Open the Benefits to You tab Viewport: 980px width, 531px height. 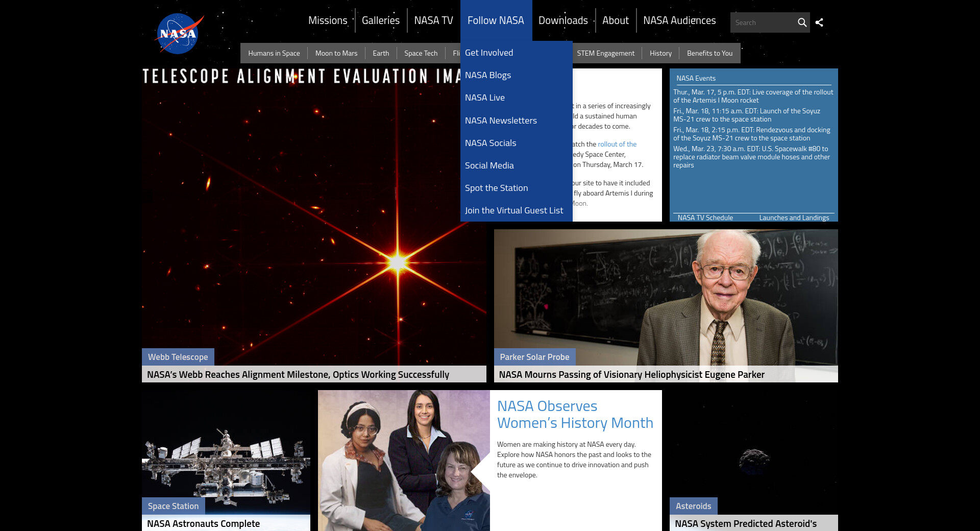pyautogui.click(x=709, y=53)
